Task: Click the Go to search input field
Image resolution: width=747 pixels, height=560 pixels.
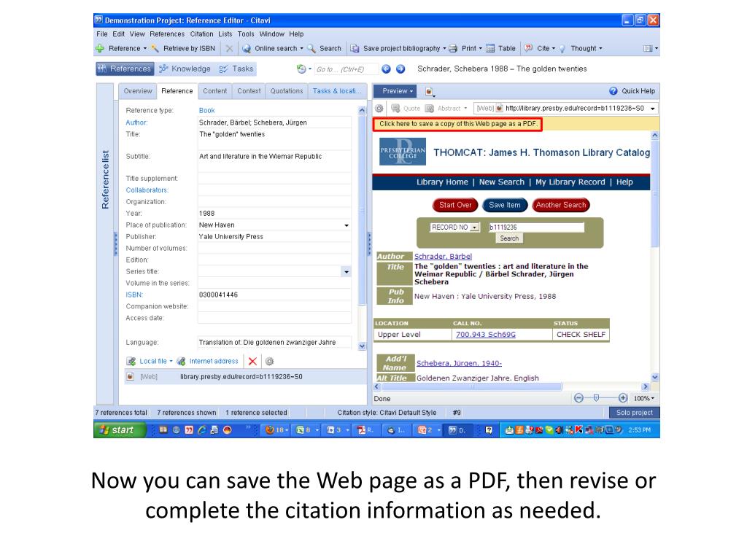Action: 347,69
